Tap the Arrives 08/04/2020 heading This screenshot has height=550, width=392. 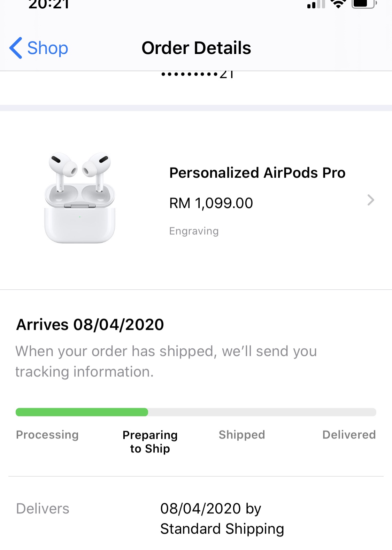tap(90, 325)
